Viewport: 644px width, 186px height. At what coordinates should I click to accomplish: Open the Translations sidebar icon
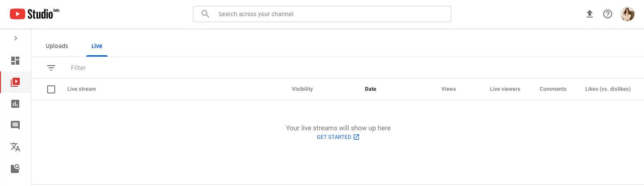(x=15, y=147)
